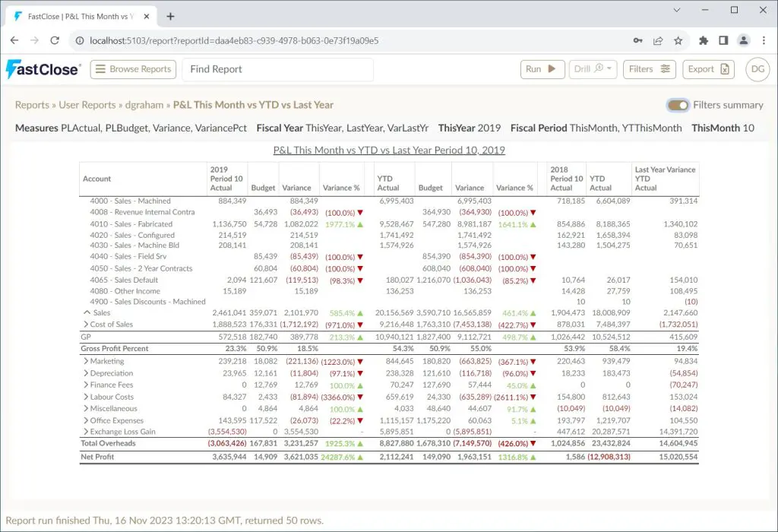Open the dgraham breadcrumb folder
The image size is (778, 532).
[x=144, y=105]
